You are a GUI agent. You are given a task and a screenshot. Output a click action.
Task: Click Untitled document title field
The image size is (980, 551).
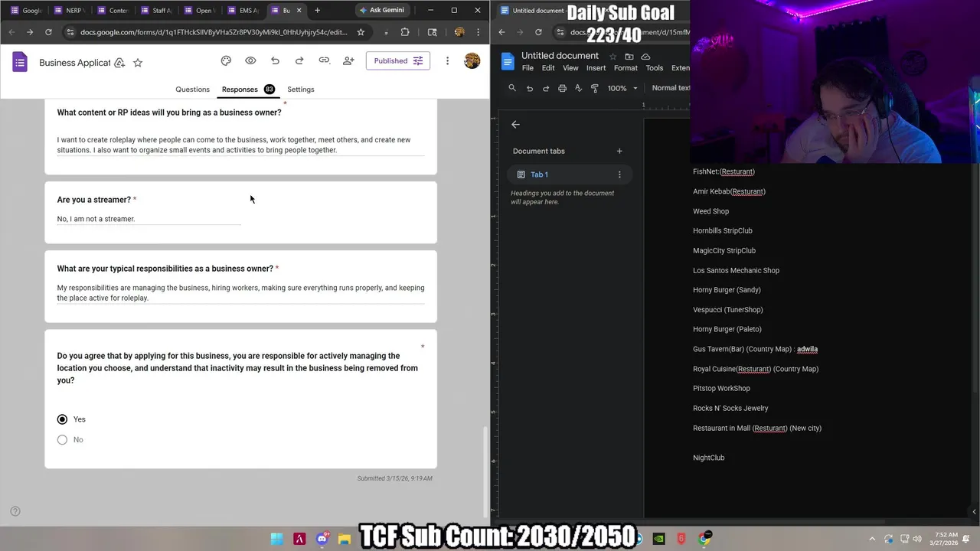point(560,56)
